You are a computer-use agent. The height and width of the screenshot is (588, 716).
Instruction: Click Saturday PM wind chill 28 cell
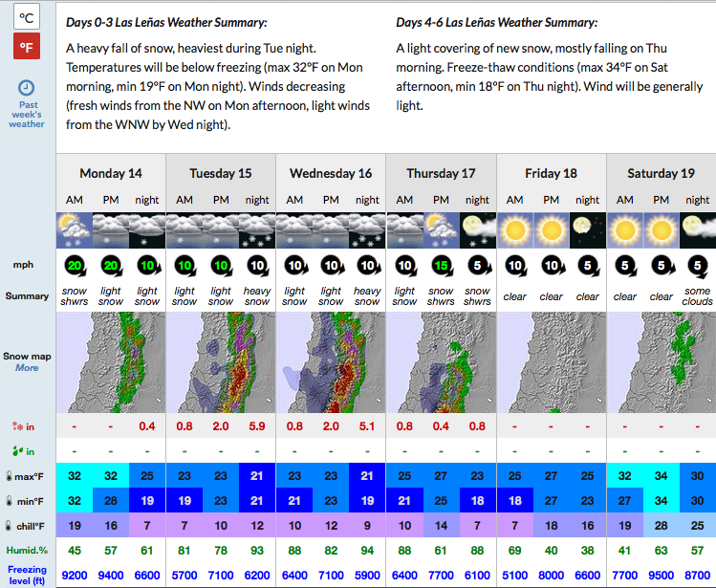662,526
